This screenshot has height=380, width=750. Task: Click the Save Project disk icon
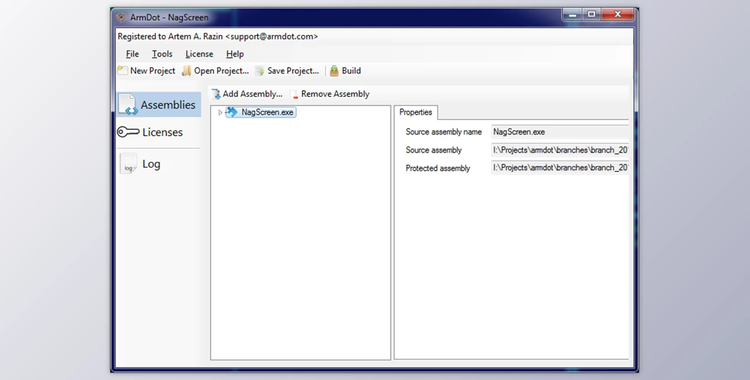point(260,71)
